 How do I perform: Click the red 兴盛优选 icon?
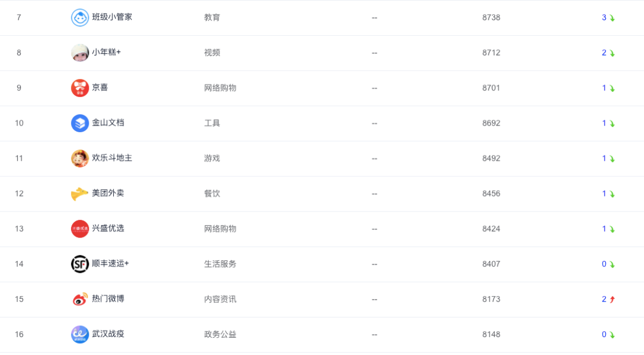80,229
